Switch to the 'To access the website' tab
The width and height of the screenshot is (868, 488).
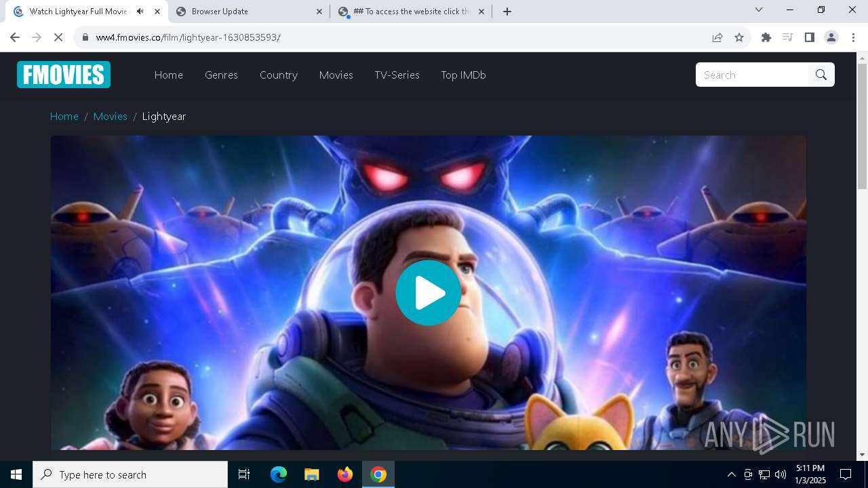tap(412, 12)
